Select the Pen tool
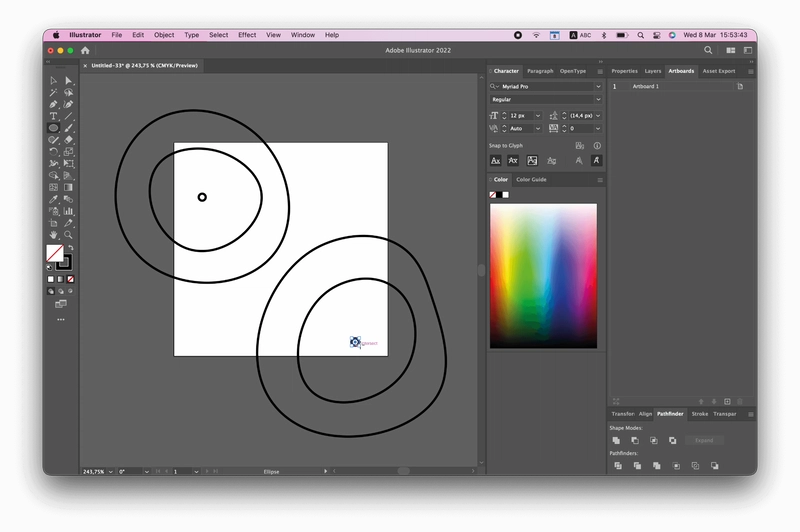This screenshot has width=800, height=532. coord(53,105)
